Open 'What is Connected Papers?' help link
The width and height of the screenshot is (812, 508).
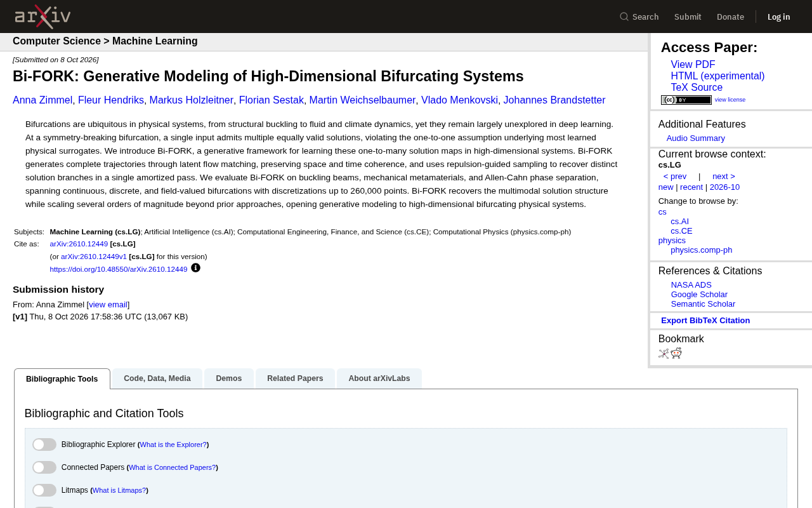coord(172,467)
